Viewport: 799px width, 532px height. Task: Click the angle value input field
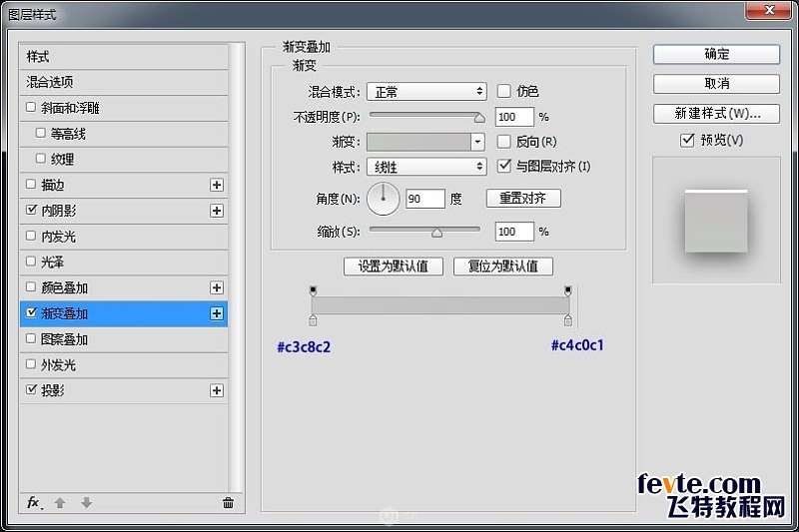pyautogui.click(x=424, y=199)
